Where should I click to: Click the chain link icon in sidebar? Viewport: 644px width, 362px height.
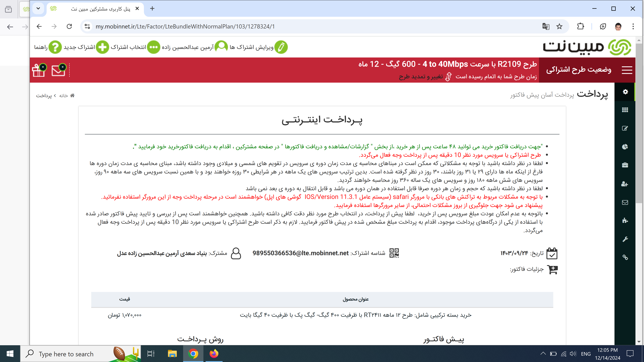click(625, 257)
